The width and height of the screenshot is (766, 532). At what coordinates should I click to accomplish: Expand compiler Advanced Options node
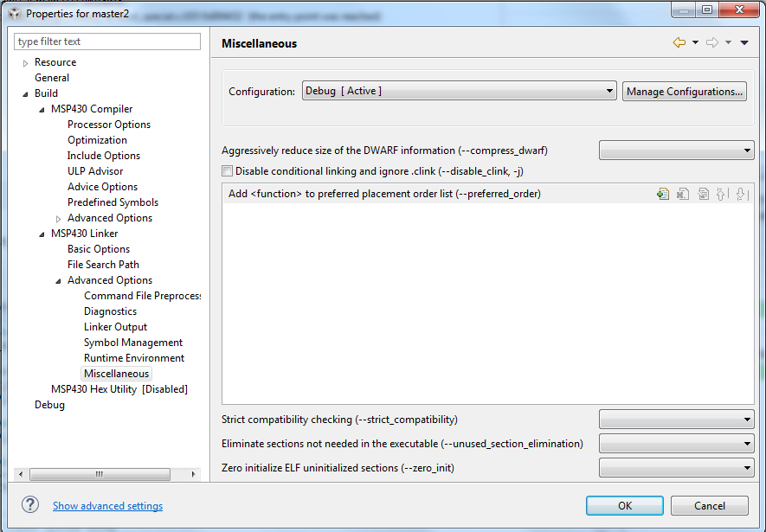[x=59, y=219]
